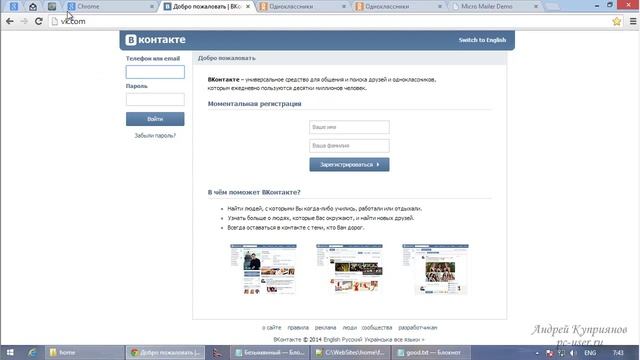Open the правила footer link
The width and height of the screenshot is (640, 360).
point(298,327)
